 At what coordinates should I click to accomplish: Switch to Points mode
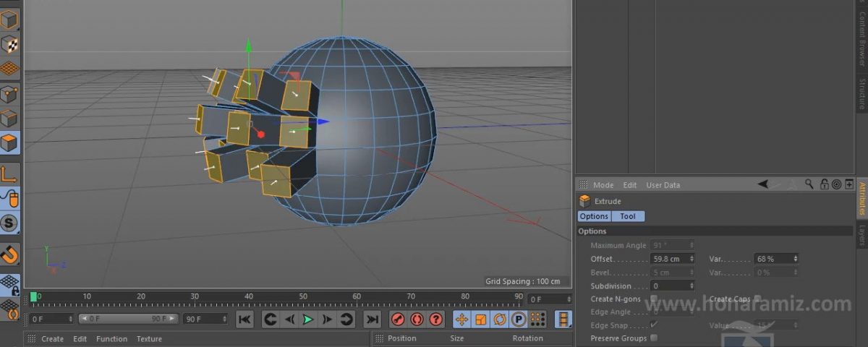(x=9, y=93)
